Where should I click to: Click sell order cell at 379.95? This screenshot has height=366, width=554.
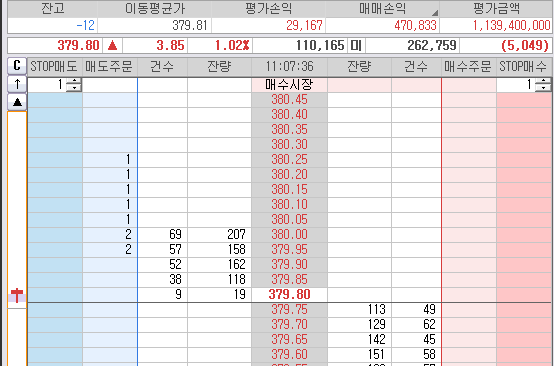pyautogui.click(x=110, y=250)
